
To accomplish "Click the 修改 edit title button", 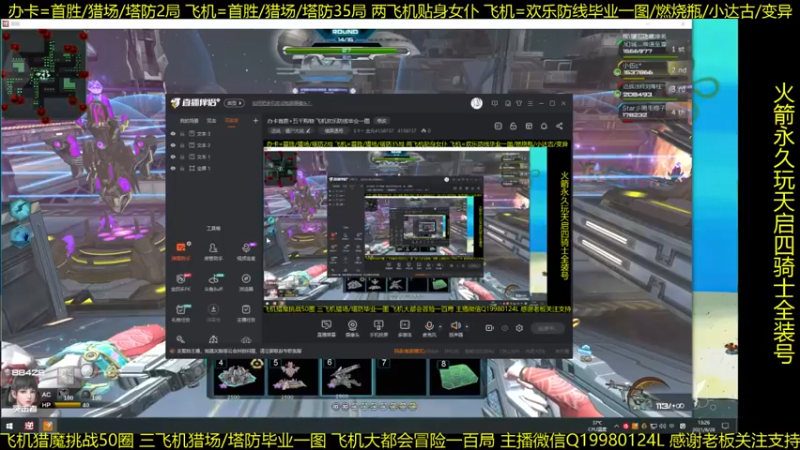I will [x=382, y=121].
